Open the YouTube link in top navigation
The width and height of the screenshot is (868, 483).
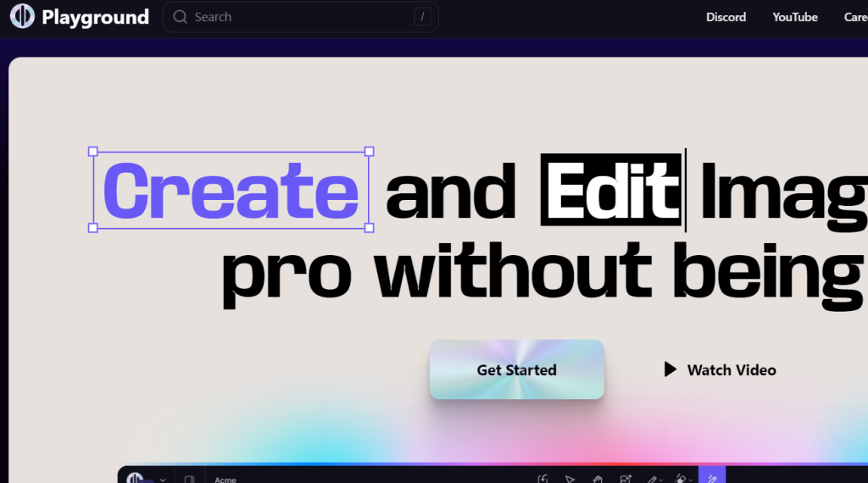(794, 17)
